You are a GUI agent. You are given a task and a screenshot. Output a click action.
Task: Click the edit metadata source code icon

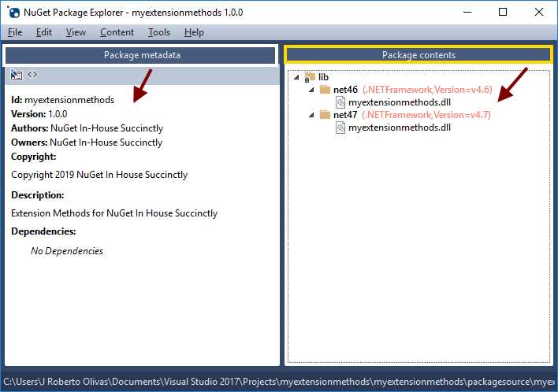(x=32, y=74)
